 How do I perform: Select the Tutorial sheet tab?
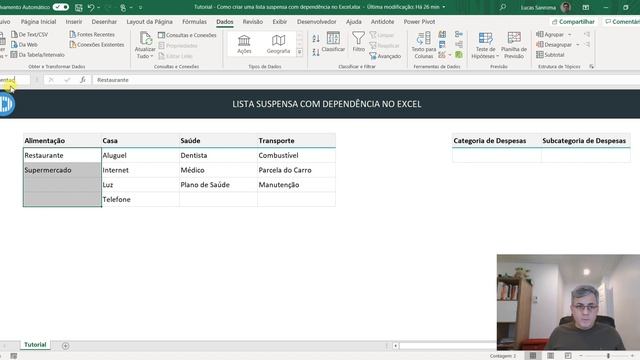tap(35, 345)
